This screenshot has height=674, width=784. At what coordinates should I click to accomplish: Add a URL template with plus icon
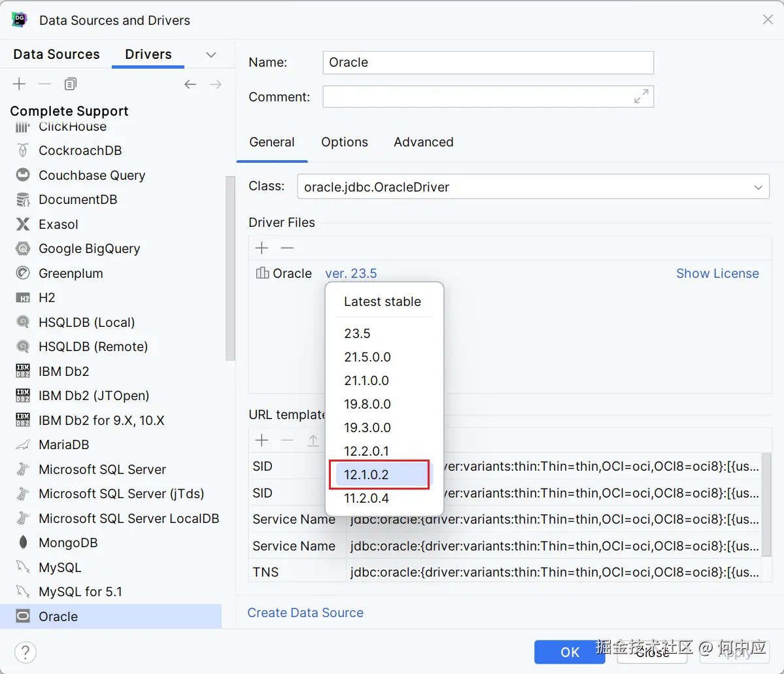(262, 441)
